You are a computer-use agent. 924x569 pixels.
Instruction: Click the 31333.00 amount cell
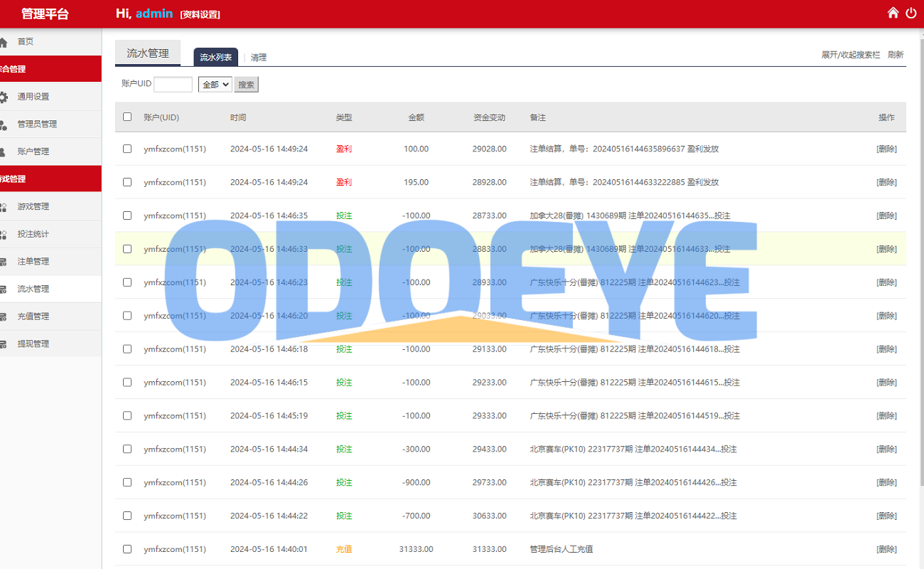(x=417, y=550)
